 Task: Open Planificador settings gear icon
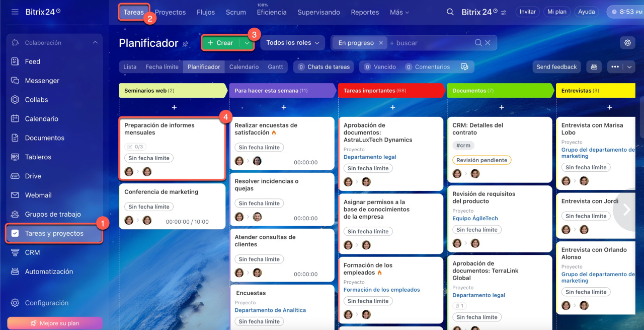[627, 43]
